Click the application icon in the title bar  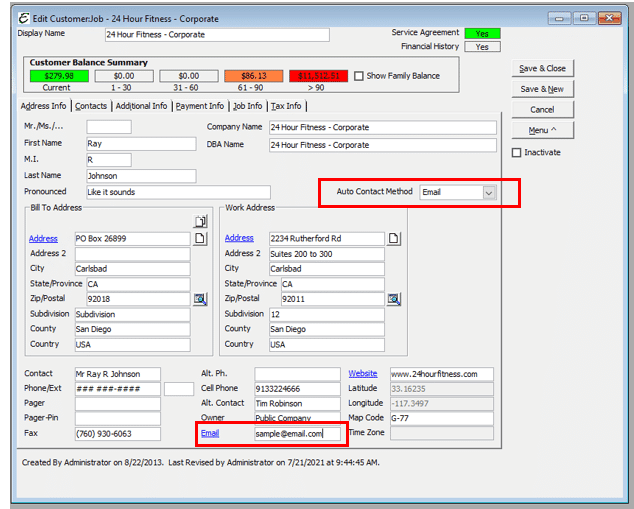[x=24, y=18]
